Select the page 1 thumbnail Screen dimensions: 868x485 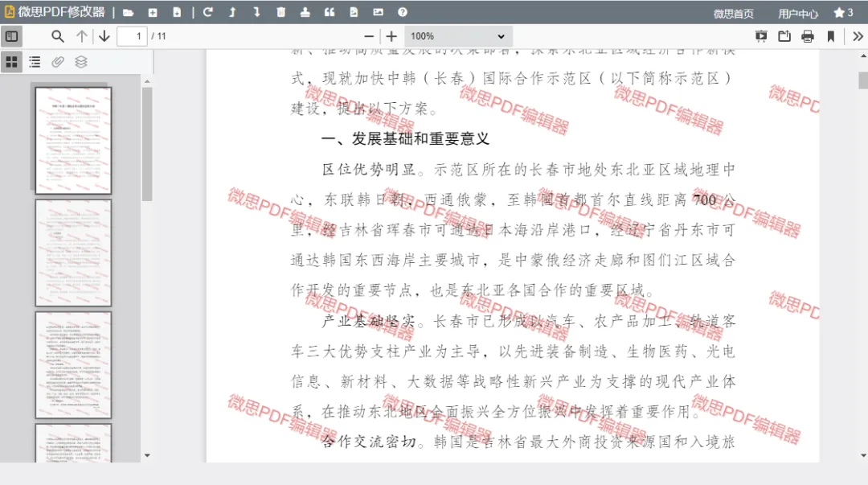tap(74, 140)
